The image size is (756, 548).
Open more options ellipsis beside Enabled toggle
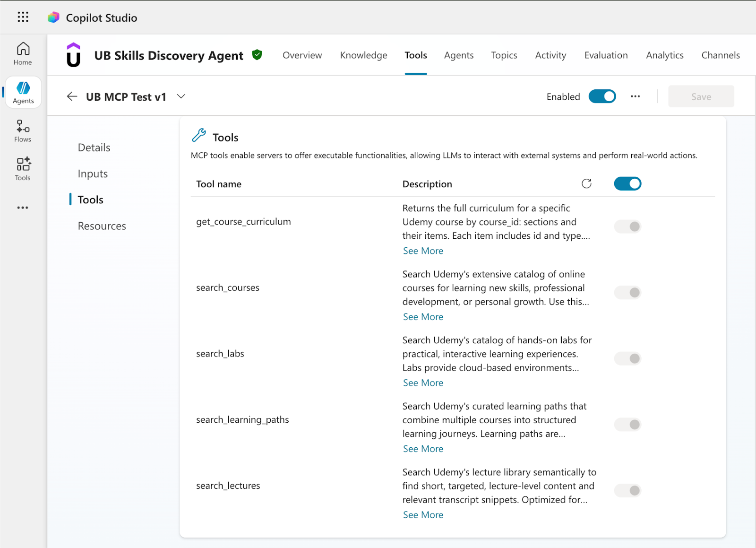[635, 96]
